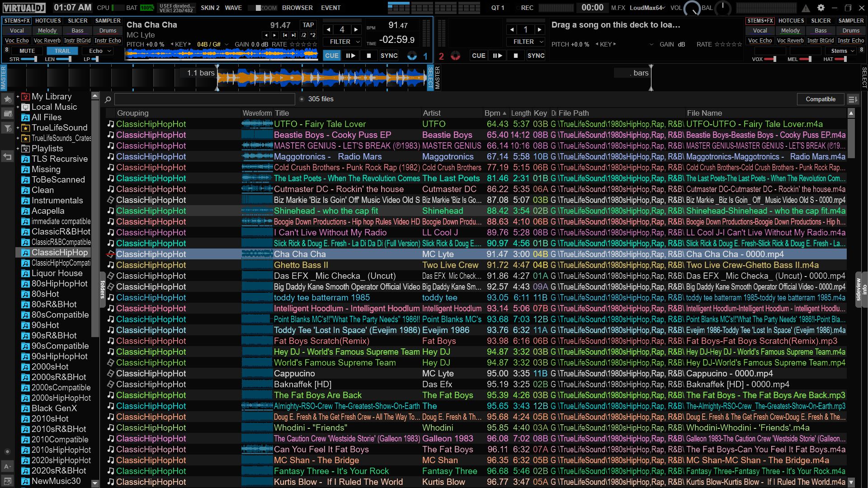Switch deck 1 pads to SLICER tab
The image size is (868, 488).
[78, 21]
